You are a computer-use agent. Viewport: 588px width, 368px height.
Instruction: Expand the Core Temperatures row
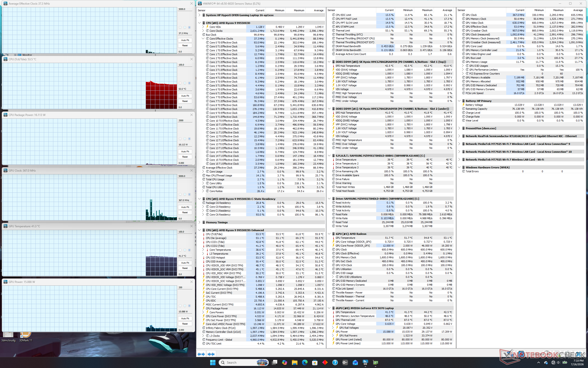203,250
